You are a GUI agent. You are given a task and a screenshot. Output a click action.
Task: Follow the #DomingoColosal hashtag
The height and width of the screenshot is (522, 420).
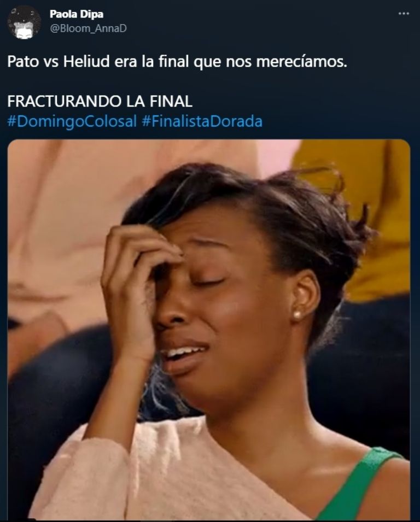click(x=72, y=121)
